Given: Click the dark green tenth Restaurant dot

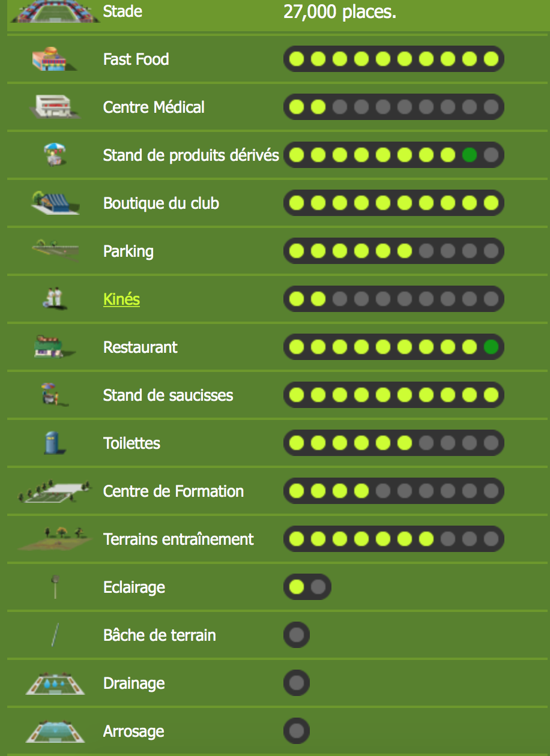Looking at the screenshot, I should pyautogui.click(x=491, y=347).
